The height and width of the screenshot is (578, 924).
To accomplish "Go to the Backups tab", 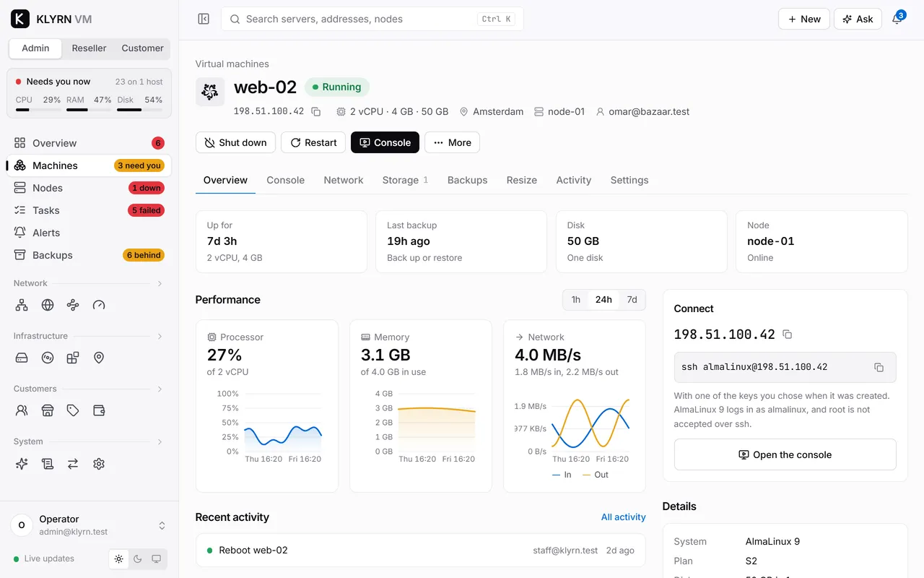I will click(467, 180).
